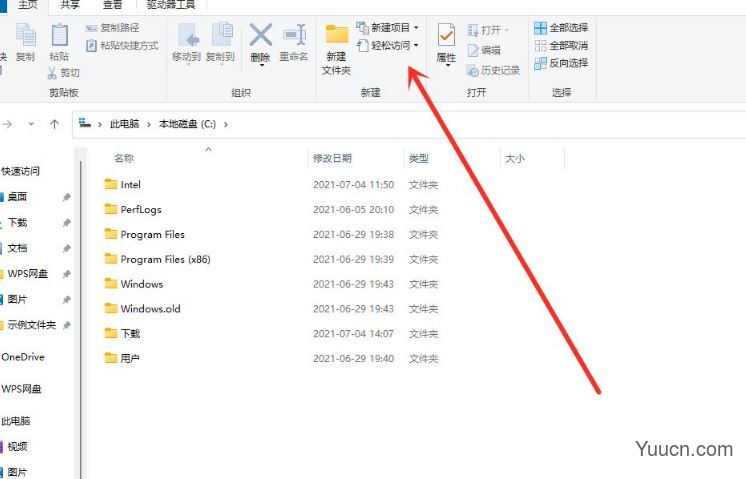
Task: Sort by Type (类型) column
Action: click(x=419, y=158)
